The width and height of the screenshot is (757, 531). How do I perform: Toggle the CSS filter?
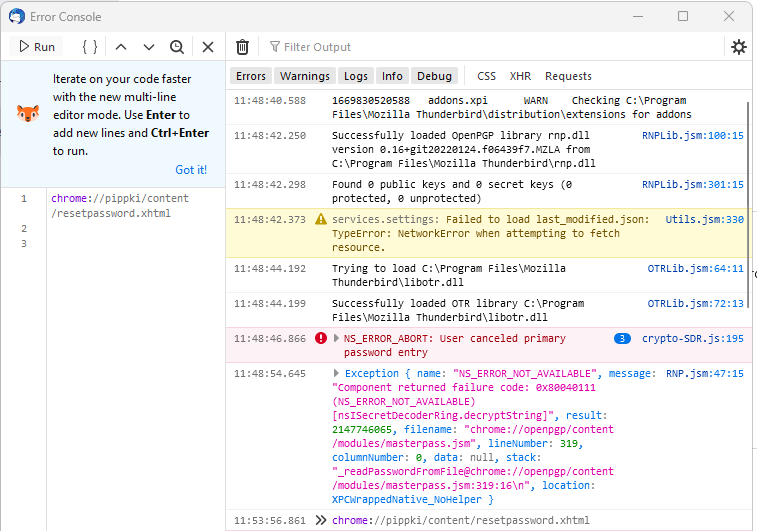pyautogui.click(x=486, y=76)
